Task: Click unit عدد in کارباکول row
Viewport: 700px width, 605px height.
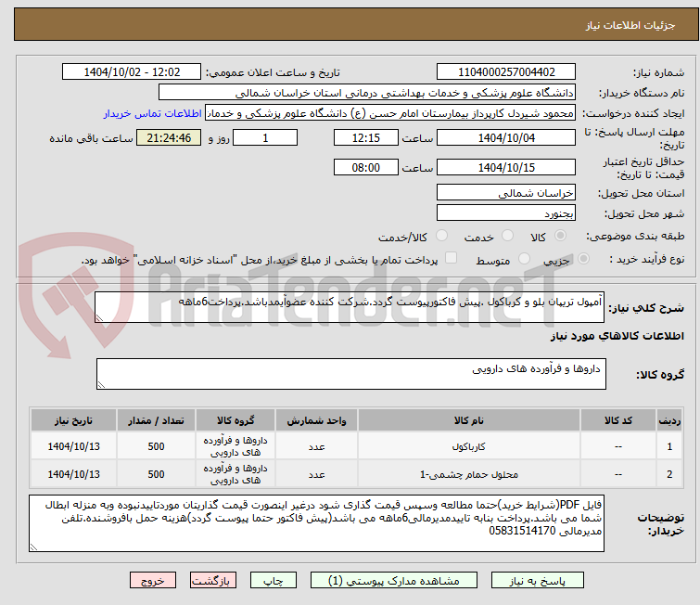Action: [316, 446]
